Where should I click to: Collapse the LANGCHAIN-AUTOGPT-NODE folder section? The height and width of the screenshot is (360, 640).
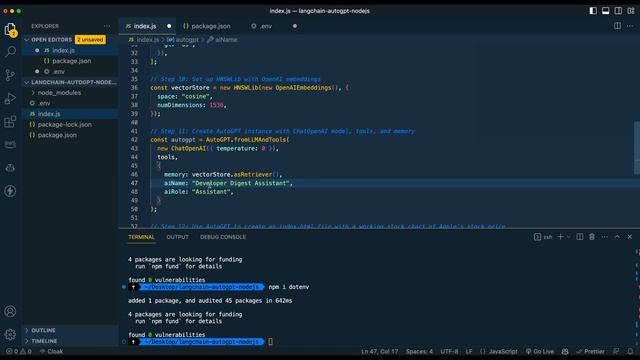70,82
